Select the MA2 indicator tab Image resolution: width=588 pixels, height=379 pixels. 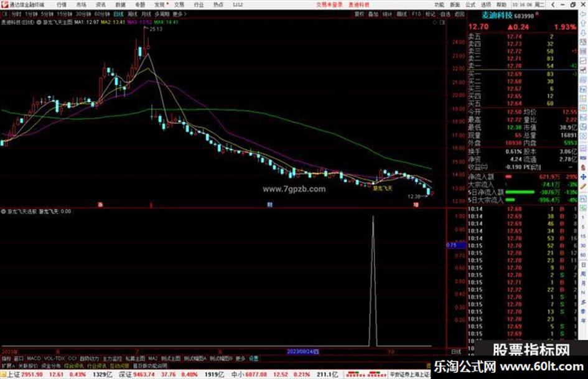click(152, 358)
